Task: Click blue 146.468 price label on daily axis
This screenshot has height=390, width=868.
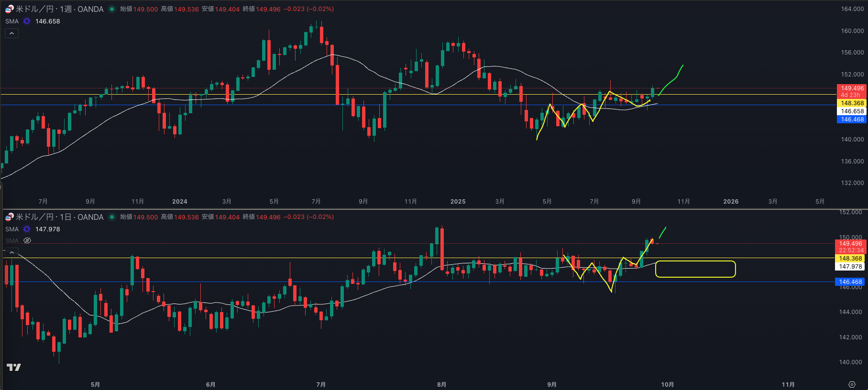Action: pos(850,282)
